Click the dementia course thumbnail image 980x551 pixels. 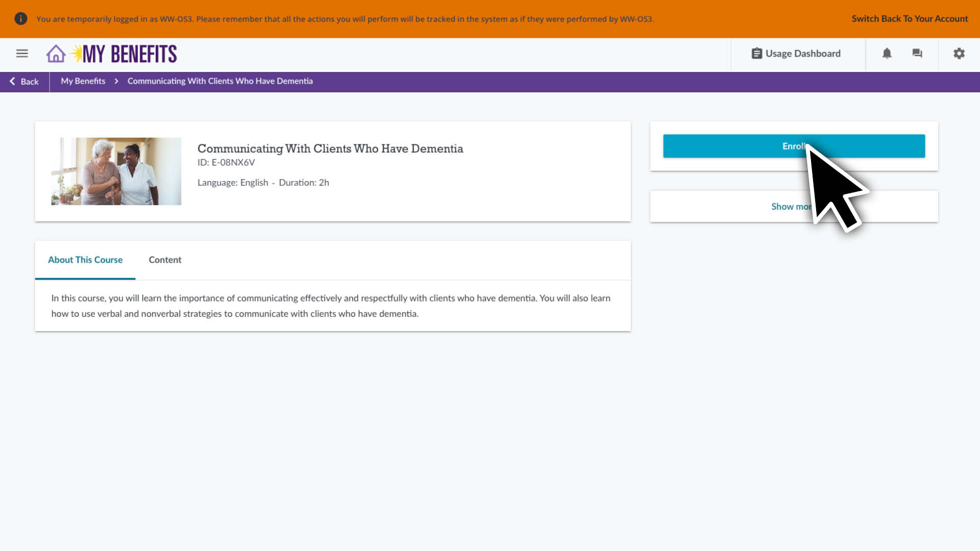click(x=116, y=171)
